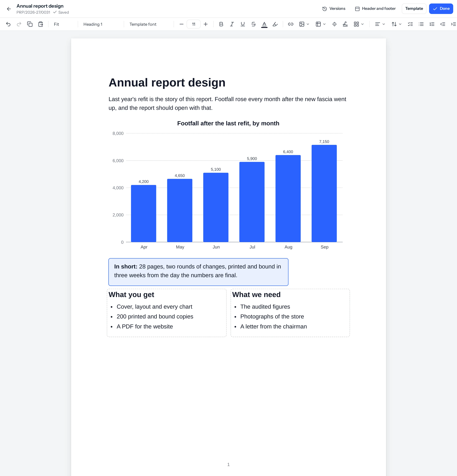
Task: Click the font size field
Action: [194, 24]
